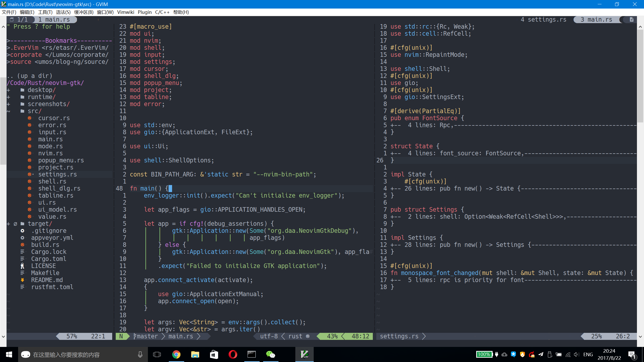644x362 pixels.
Task: Click the 43% scroll progress segment
Action: 333,336
